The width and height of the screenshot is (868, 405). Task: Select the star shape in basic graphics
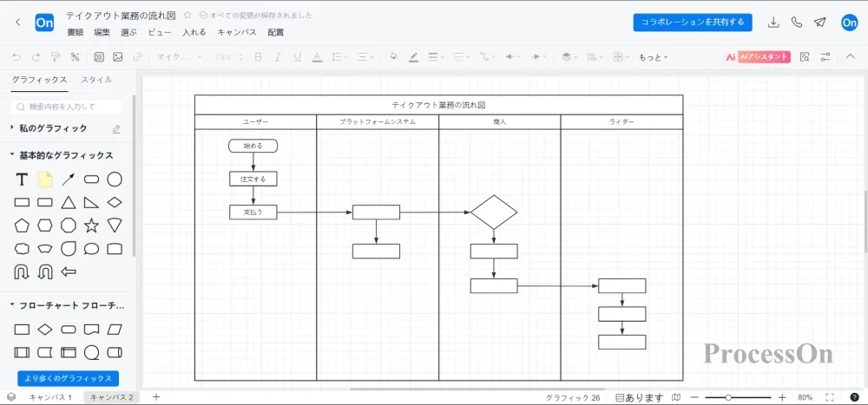(x=91, y=225)
